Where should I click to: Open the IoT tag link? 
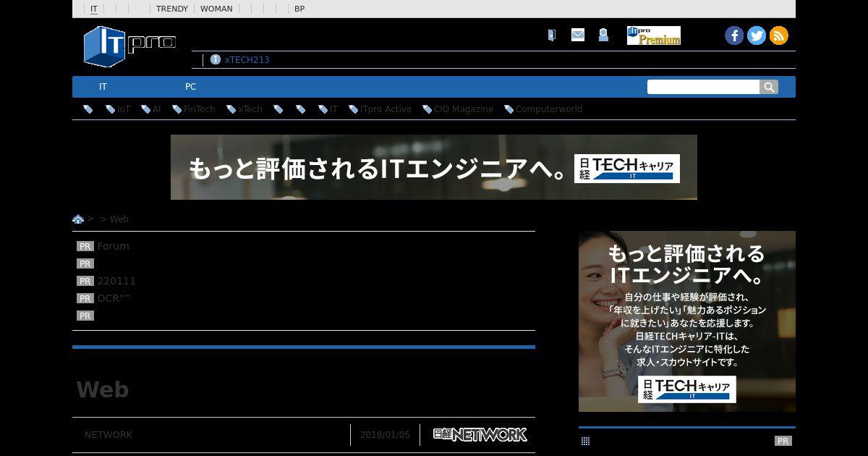124,109
